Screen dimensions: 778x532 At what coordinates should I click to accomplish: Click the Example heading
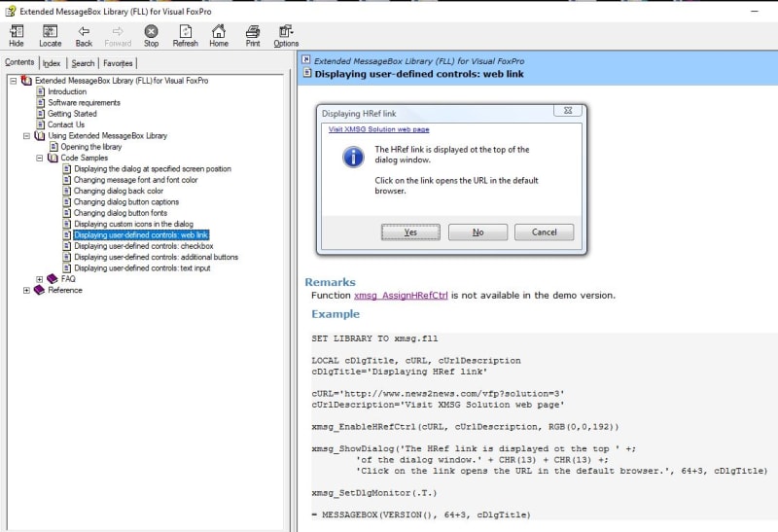[x=336, y=314]
